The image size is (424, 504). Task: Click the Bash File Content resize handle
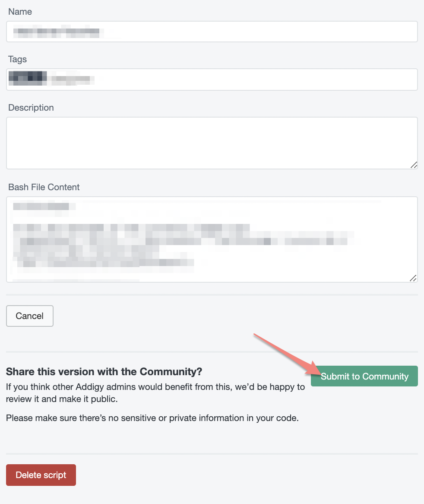point(413,278)
